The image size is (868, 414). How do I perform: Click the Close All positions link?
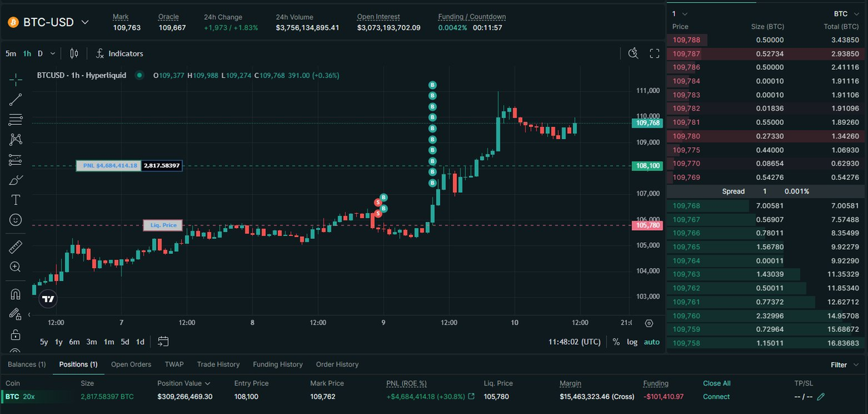716,383
